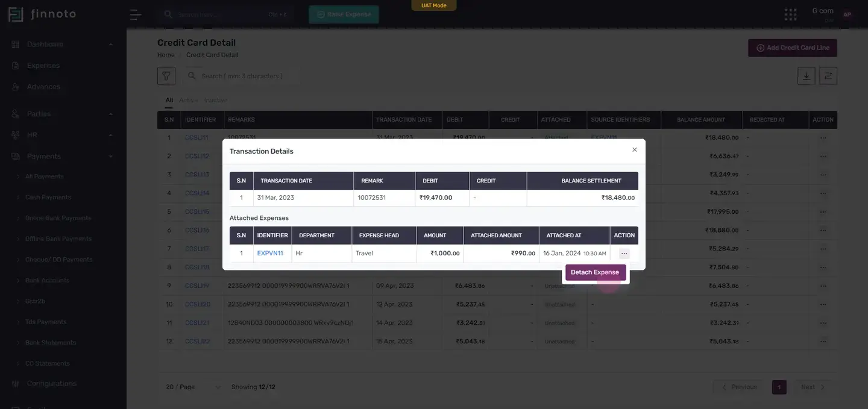Open action menu for row CCSLI13

pos(823,175)
